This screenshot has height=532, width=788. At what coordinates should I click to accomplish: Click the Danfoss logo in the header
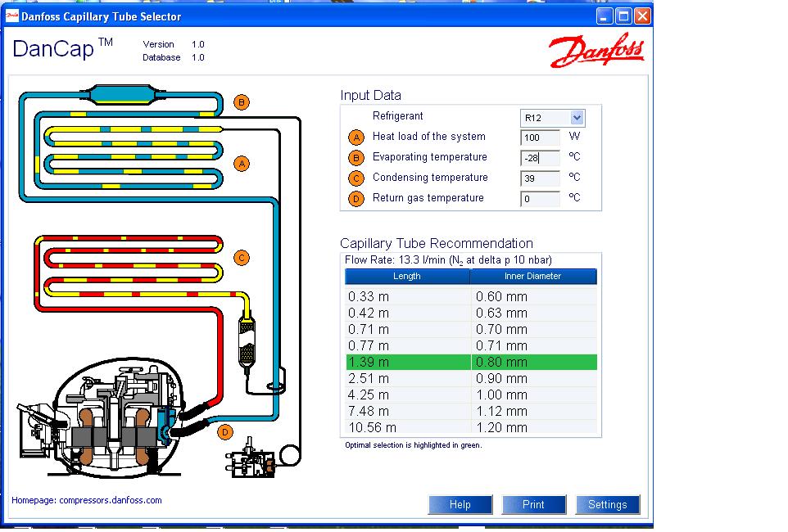[596, 52]
